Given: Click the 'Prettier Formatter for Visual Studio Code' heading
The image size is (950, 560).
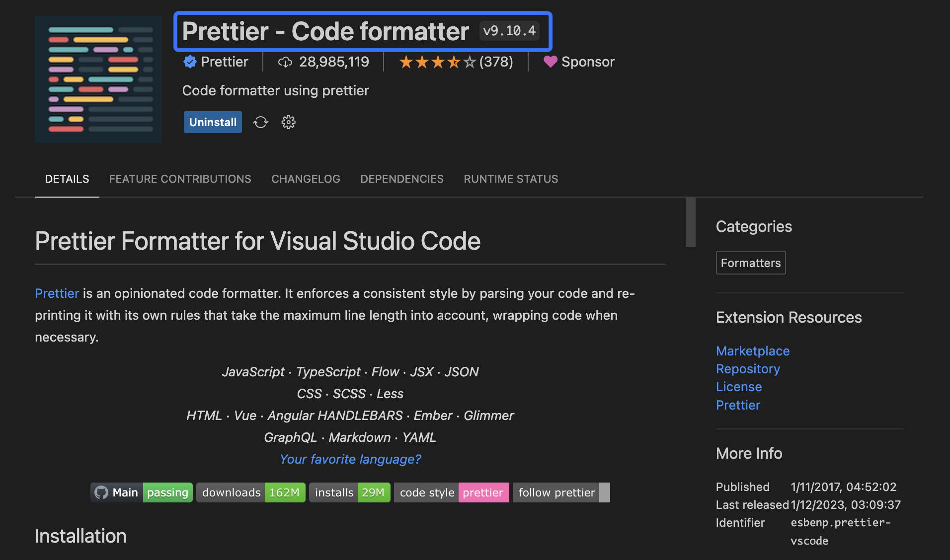Looking at the screenshot, I should pos(258,241).
